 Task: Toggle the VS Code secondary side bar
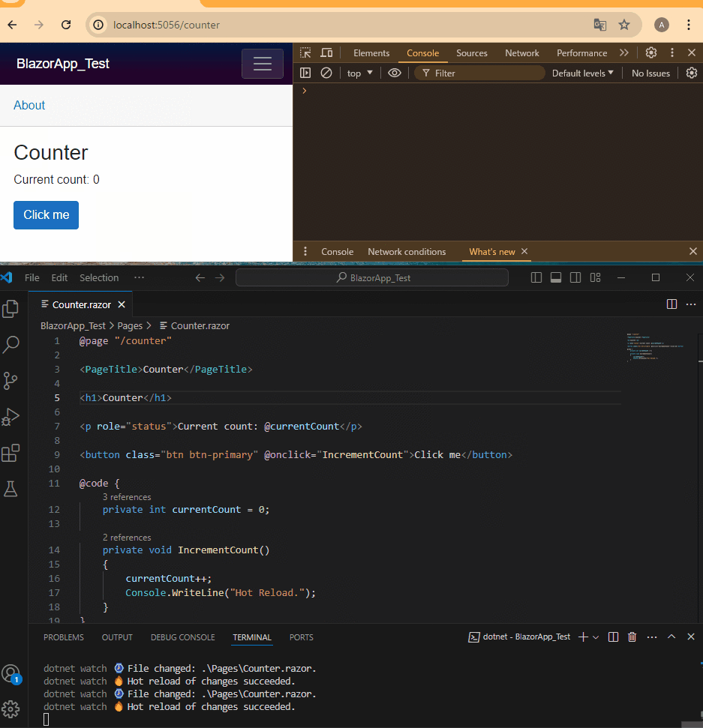pos(575,277)
